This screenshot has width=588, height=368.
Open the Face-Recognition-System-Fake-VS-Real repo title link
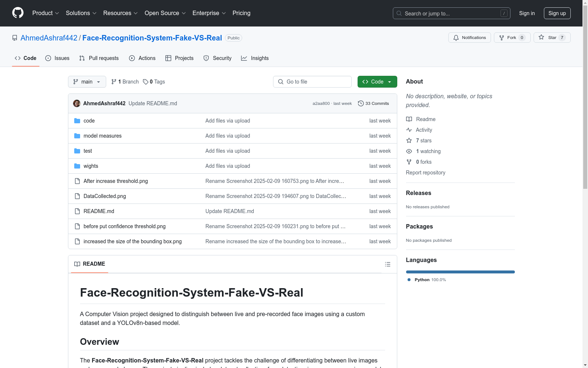pyautogui.click(x=152, y=38)
